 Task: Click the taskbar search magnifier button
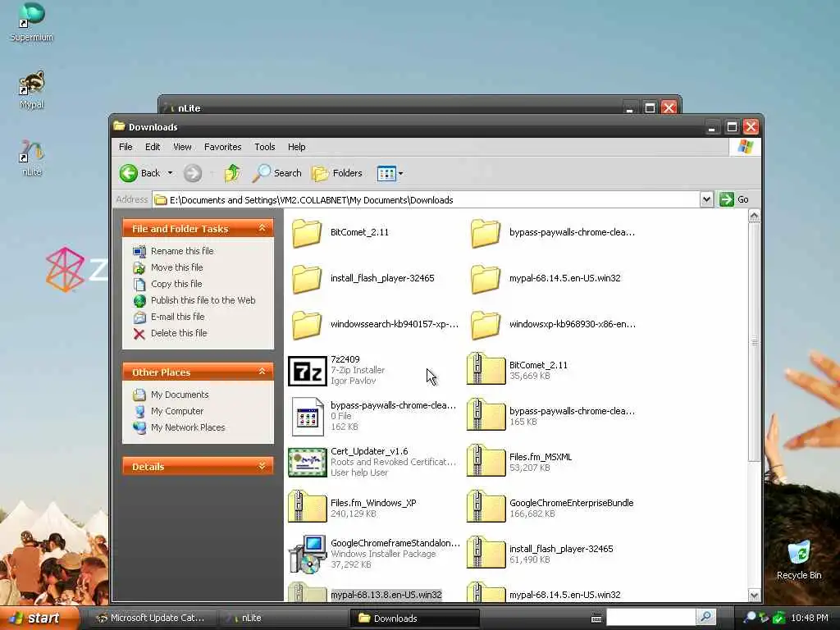click(x=706, y=617)
